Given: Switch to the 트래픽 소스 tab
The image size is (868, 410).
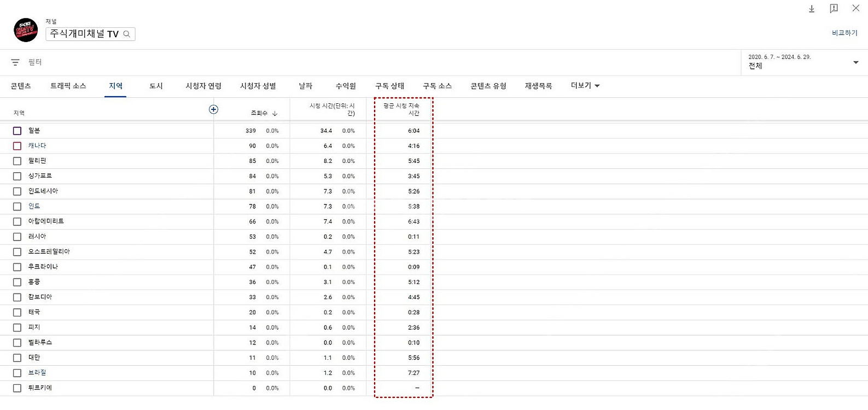Looking at the screenshot, I should [x=68, y=86].
